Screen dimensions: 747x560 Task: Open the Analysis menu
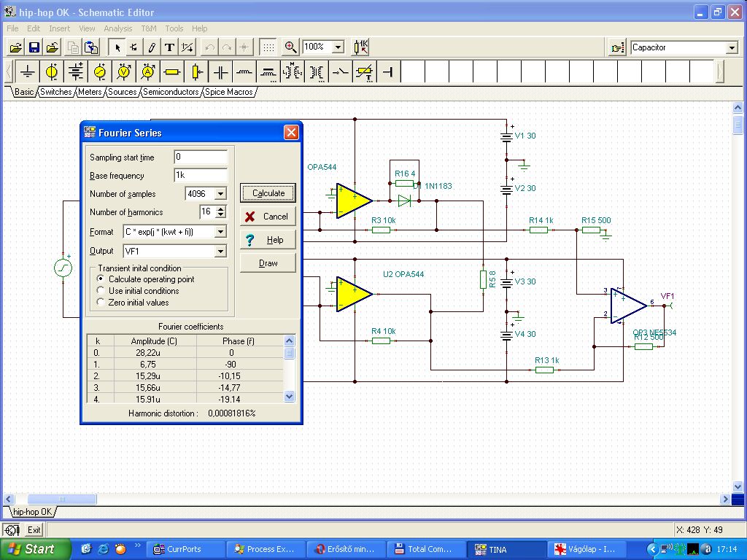tap(117, 28)
